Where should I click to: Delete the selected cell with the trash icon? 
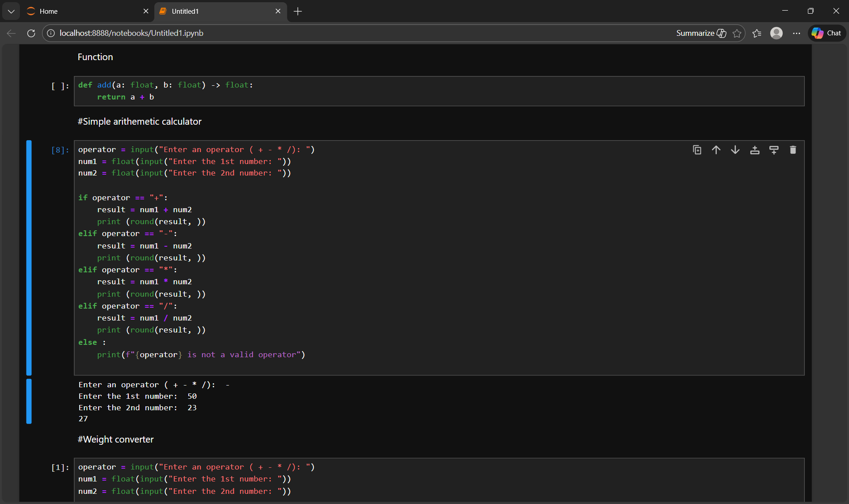tap(793, 150)
